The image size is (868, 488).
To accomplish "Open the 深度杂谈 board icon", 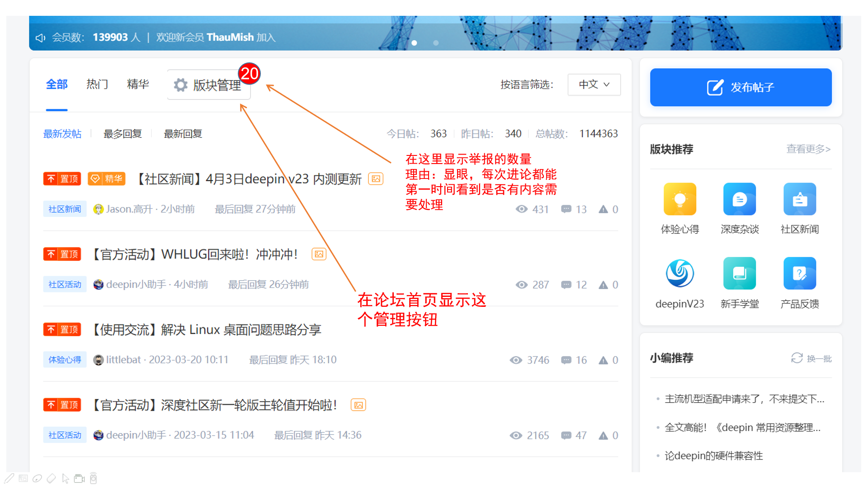I will pyautogui.click(x=739, y=199).
